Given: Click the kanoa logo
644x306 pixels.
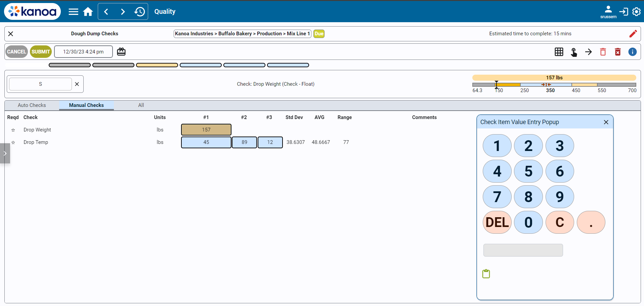Looking at the screenshot, I should tap(32, 11).
